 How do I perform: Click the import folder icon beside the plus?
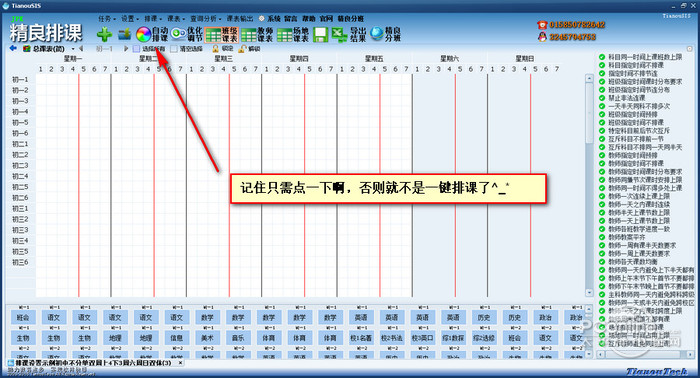(x=125, y=34)
